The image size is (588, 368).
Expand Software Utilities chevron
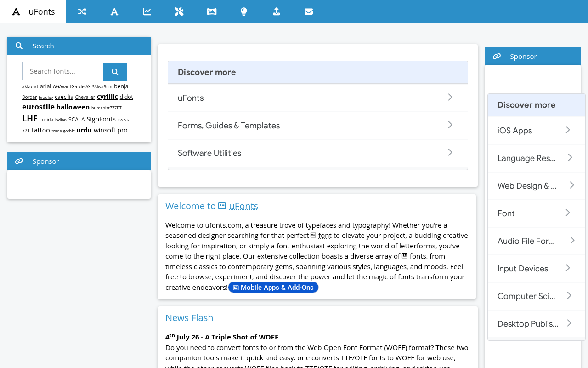(450, 152)
